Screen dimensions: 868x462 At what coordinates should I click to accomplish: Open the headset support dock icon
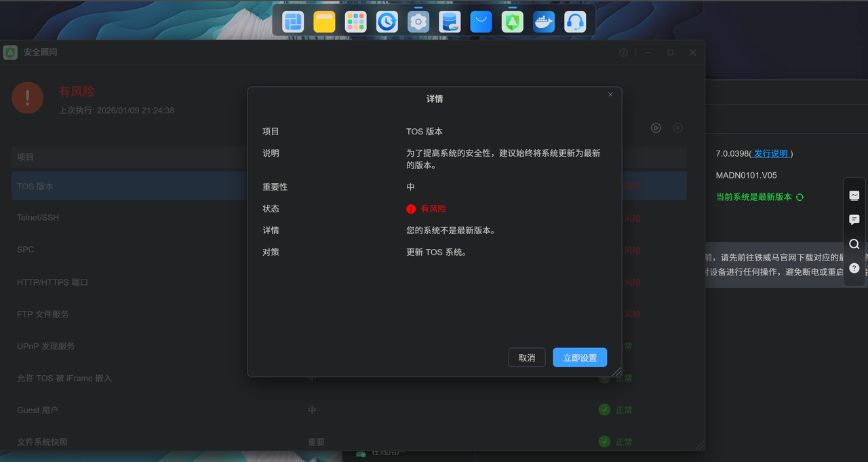click(x=575, y=22)
